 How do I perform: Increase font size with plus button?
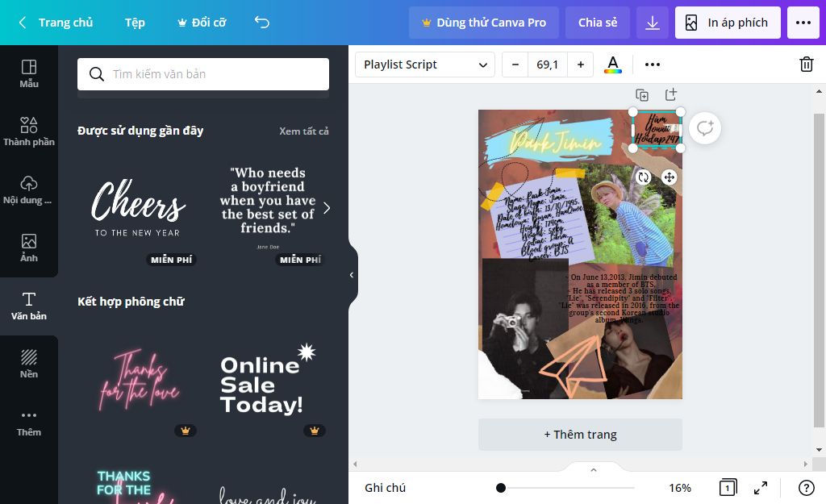coord(581,65)
